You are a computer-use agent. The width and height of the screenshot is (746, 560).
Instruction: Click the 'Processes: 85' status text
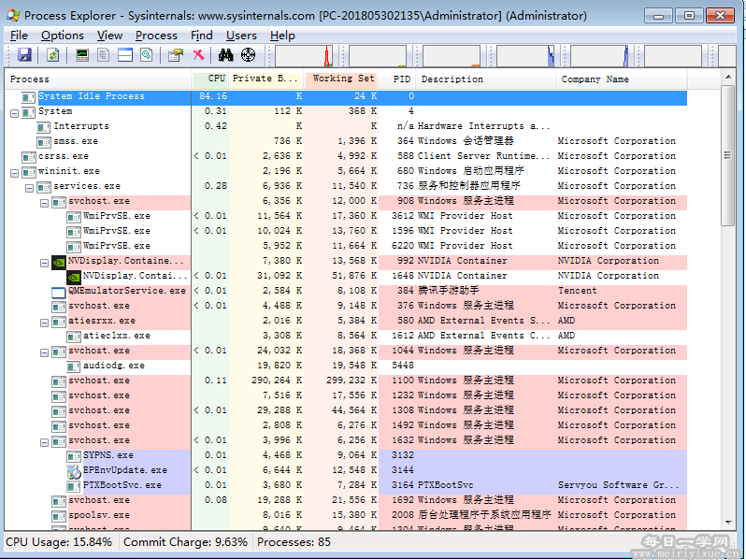pos(294,542)
